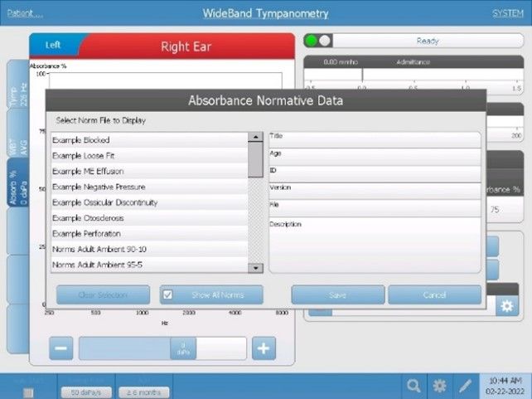Select Example Ossicular Discontinuity norm file

tap(150, 202)
